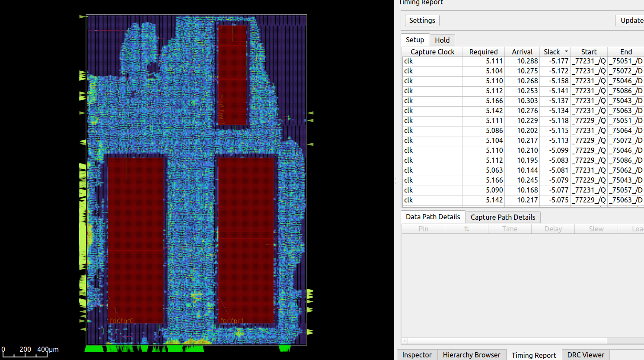Select the path row with slack -5.172
Screen dimensions: 644x360
pos(523,71)
